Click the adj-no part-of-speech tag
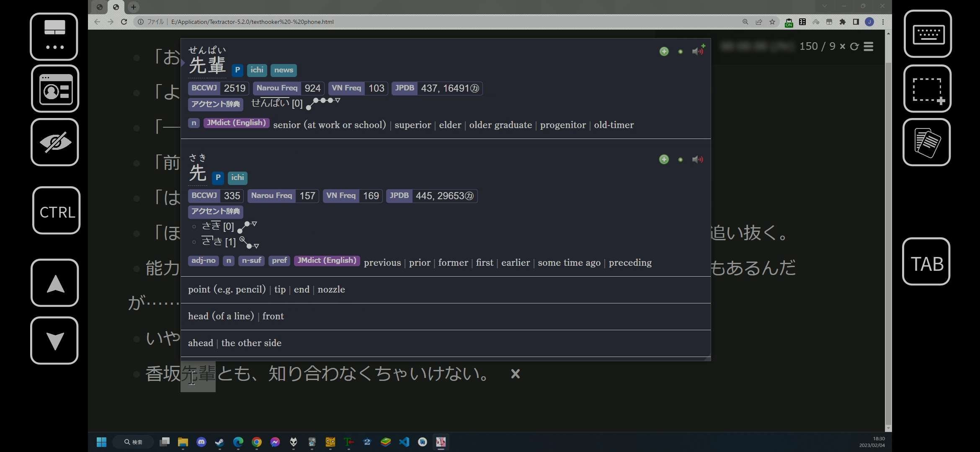Image resolution: width=980 pixels, height=452 pixels. tap(204, 261)
